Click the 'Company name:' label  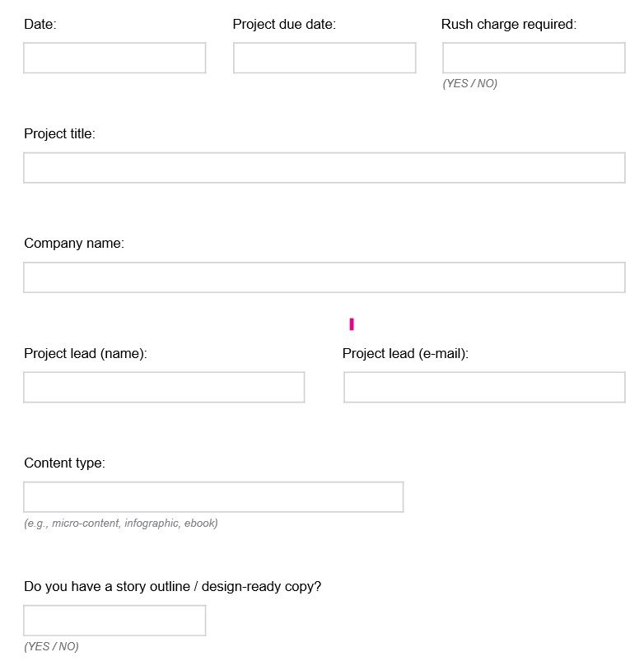click(x=74, y=244)
